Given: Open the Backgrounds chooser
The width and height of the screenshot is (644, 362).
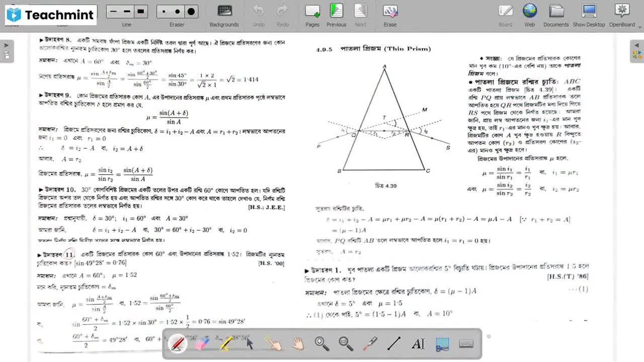Looking at the screenshot, I should click(x=224, y=15).
